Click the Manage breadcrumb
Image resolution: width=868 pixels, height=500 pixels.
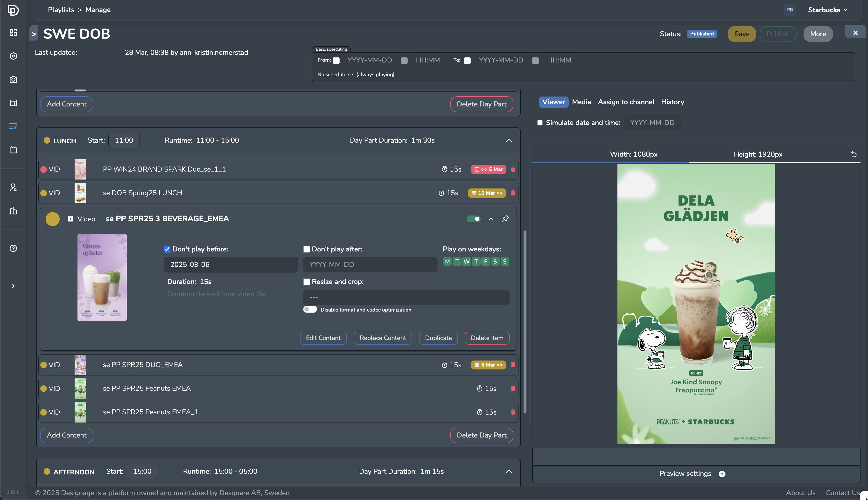tap(98, 10)
